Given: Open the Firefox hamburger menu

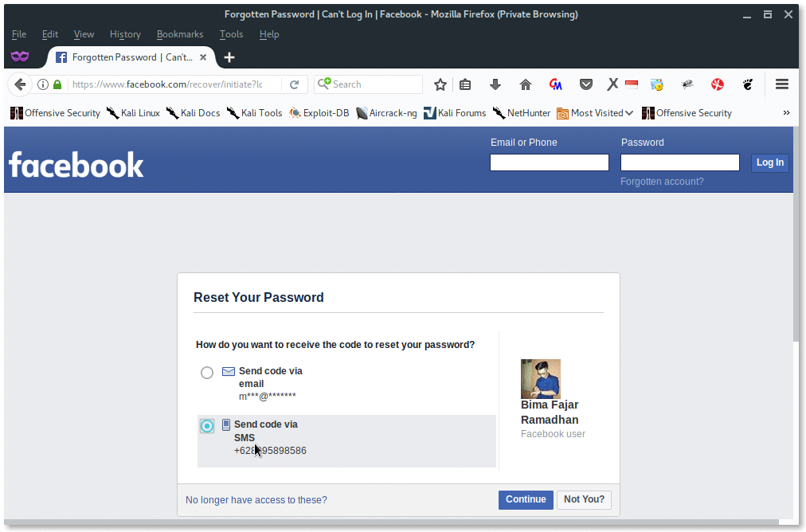Looking at the screenshot, I should coord(782,84).
